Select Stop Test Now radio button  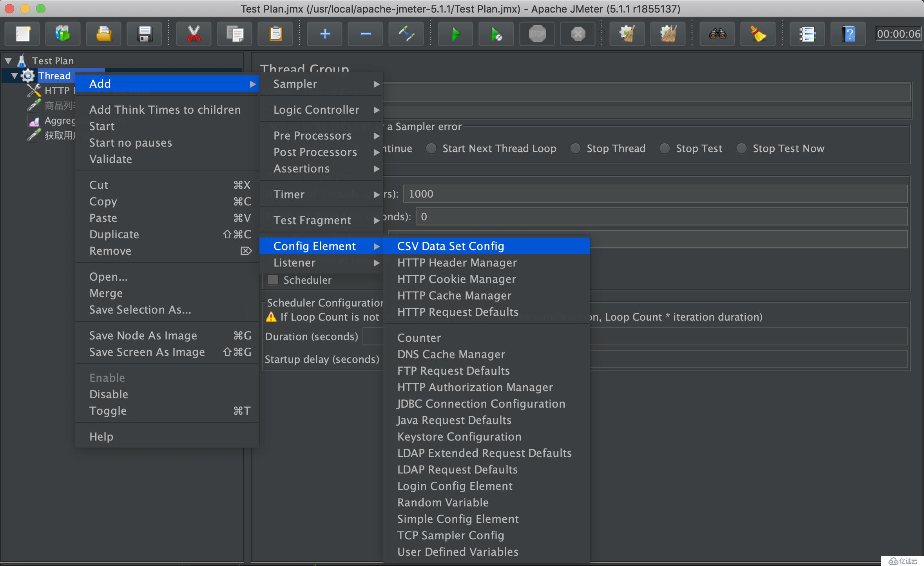pos(741,149)
